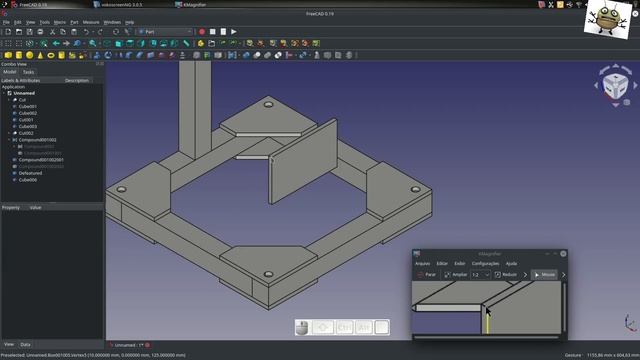Open the Edit menu
The height and width of the screenshot is (360, 640).
coord(18,22)
